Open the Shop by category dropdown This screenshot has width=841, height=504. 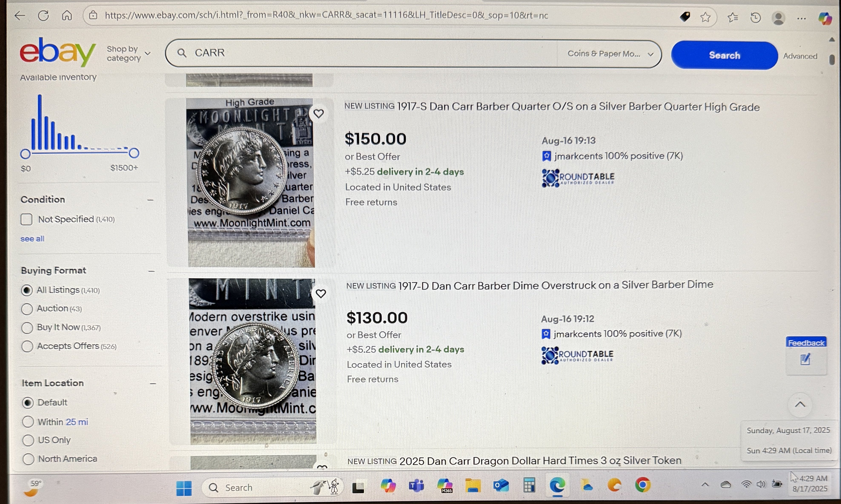pos(128,54)
